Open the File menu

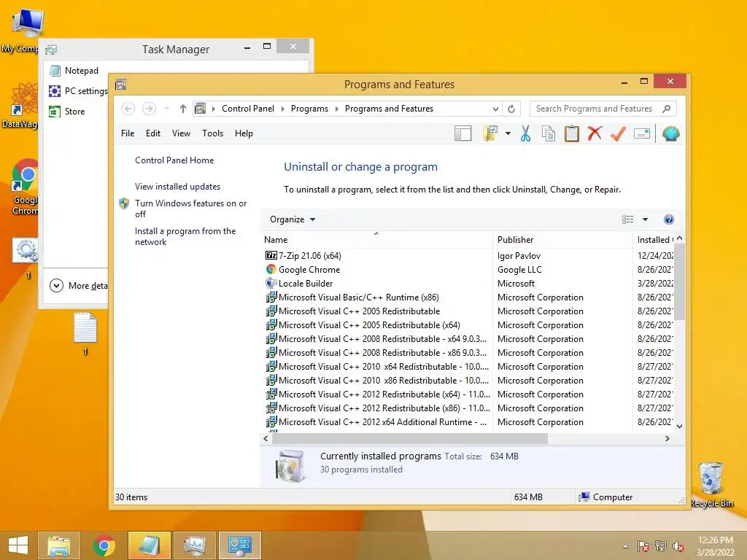128,133
